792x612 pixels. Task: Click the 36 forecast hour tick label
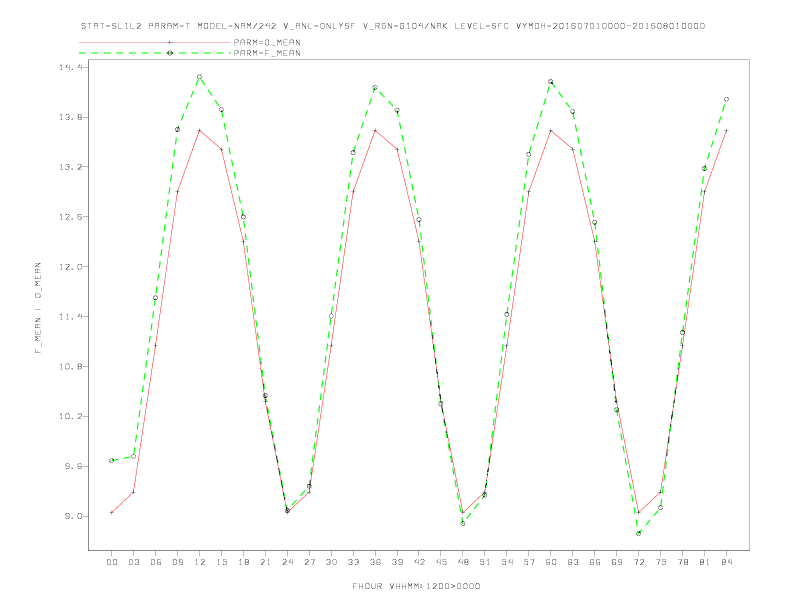pos(375,562)
